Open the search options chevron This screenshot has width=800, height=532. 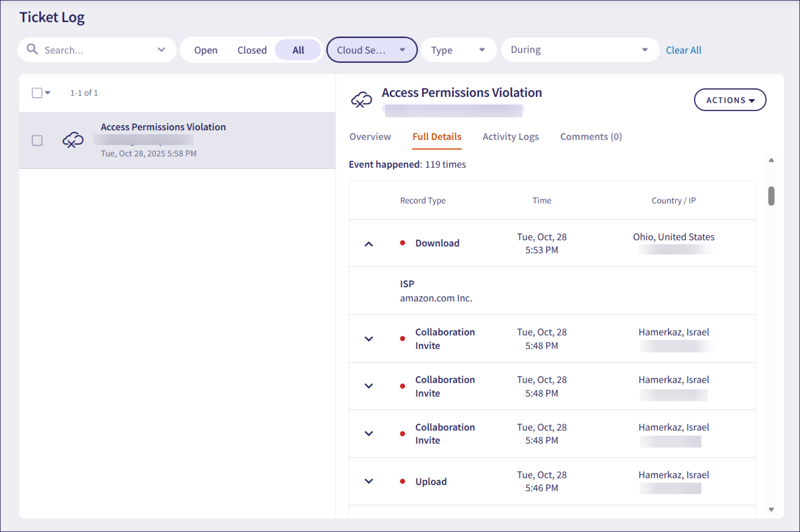click(x=161, y=50)
